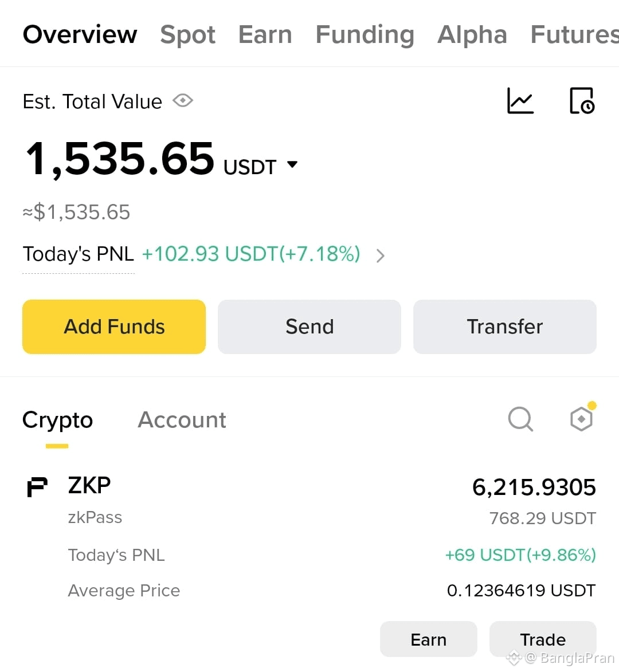Switch to the Earn tab at top
Image resolution: width=619 pixels, height=672 pixels.
[265, 34]
